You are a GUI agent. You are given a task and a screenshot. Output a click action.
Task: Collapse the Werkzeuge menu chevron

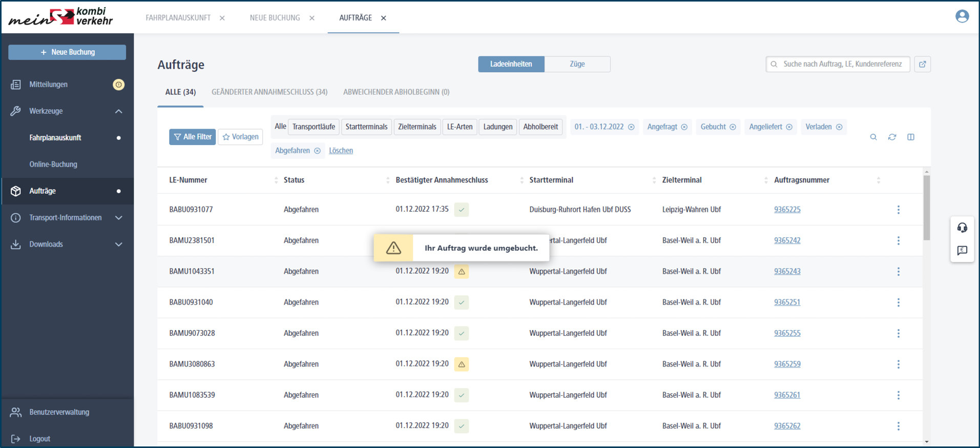coord(119,111)
